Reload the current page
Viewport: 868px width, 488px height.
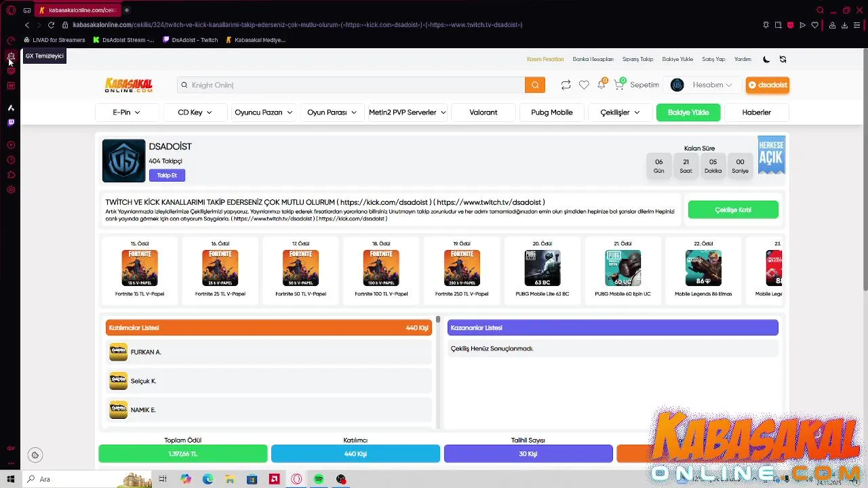51,25
